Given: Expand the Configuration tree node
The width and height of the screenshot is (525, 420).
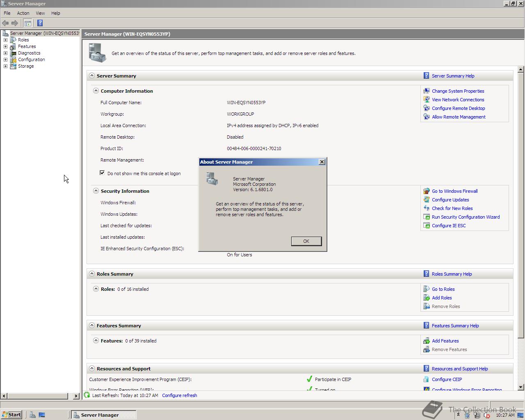Looking at the screenshot, I should pos(5,59).
